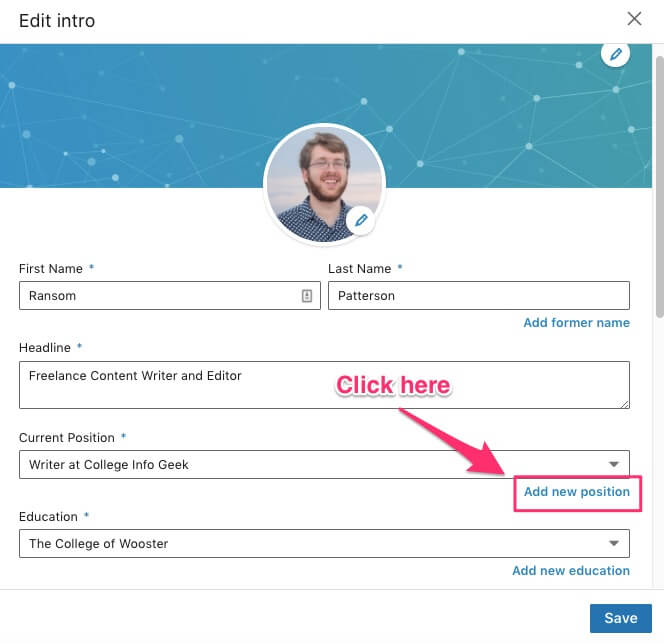Close the Edit intro dialog
Screen dimensions: 664x643
pos(634,19)
